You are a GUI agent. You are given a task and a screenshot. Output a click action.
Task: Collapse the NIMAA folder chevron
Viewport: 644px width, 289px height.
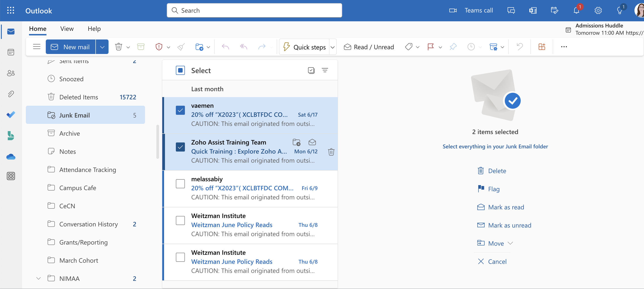[39, 278]
